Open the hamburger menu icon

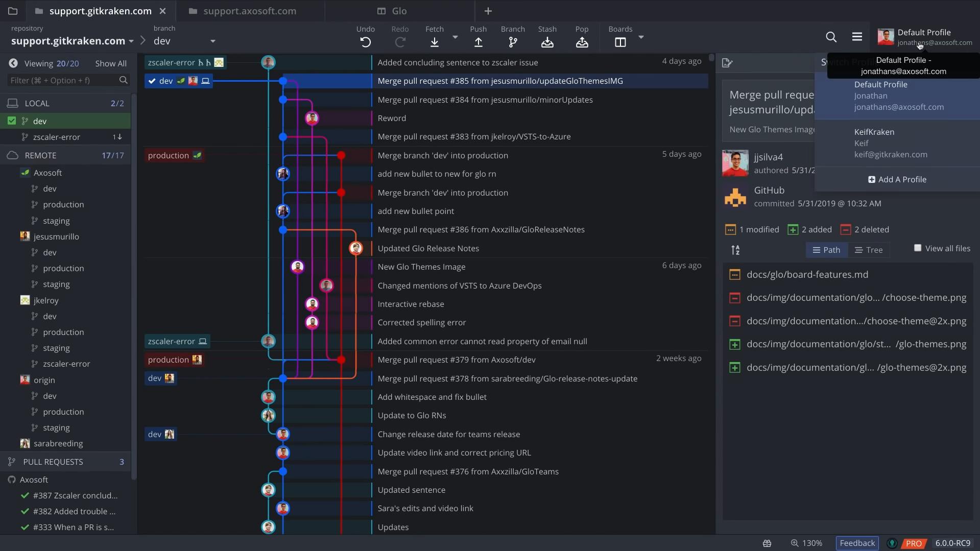857,37
